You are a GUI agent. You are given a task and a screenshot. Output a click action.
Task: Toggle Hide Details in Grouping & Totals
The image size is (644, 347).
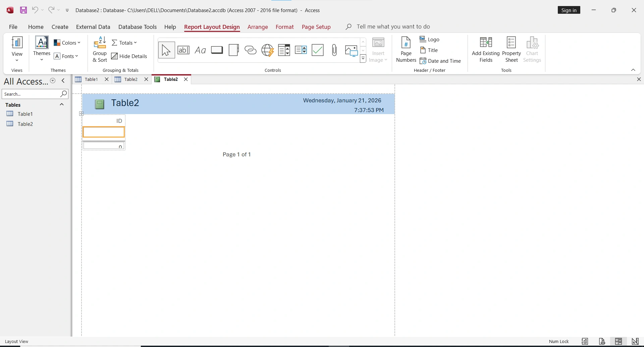tap(129, 56)
